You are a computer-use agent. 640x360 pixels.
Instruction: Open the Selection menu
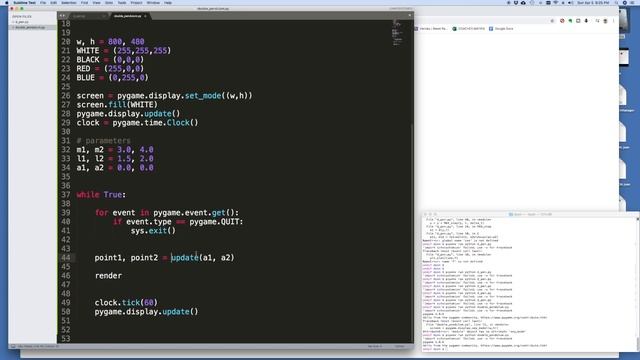click(x=69, y=2)
